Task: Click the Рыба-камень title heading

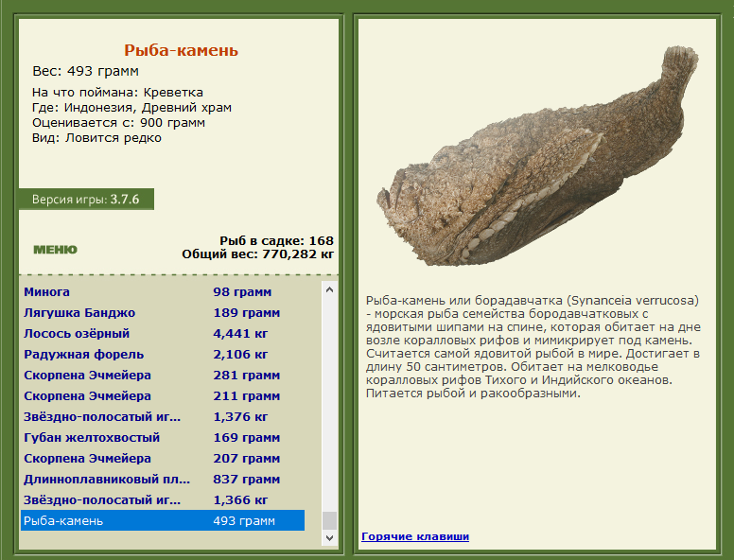Action: [x=182, y=50]
